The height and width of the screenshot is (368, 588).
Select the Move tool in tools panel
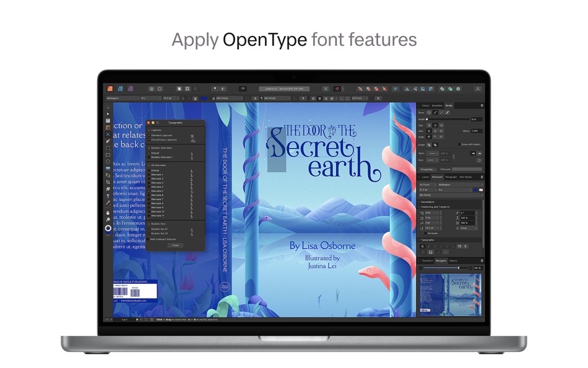108,107
